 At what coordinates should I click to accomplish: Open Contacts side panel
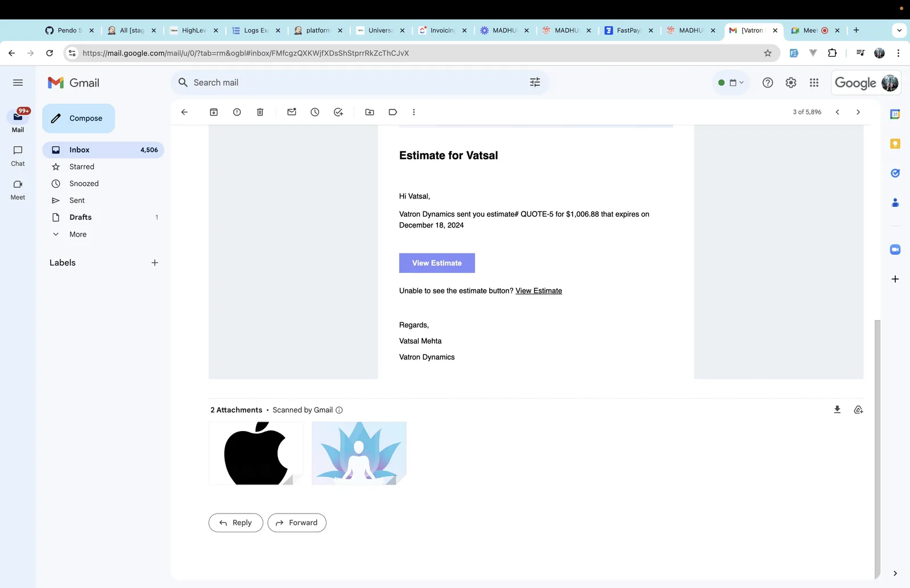coord(895,202)
